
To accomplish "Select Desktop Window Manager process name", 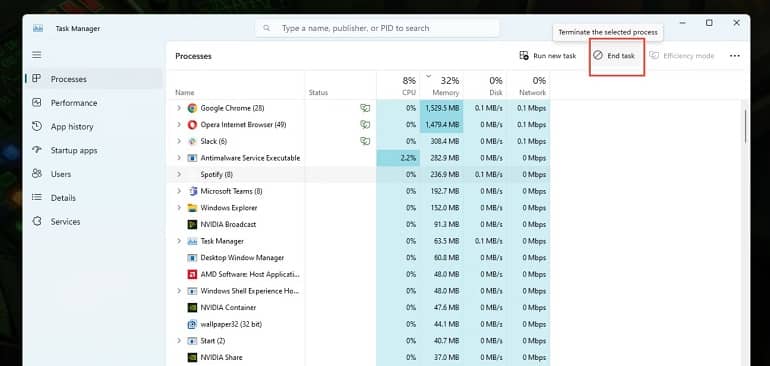I will (x=242, y=258).
